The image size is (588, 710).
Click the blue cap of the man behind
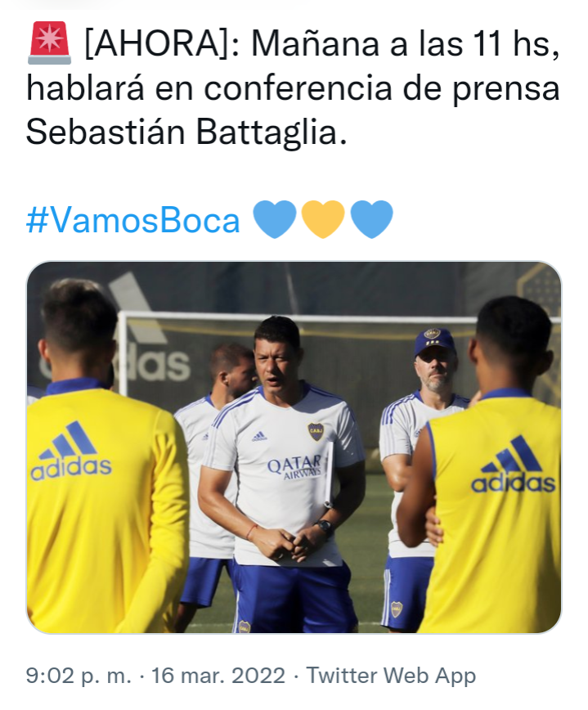coord(433,342)
